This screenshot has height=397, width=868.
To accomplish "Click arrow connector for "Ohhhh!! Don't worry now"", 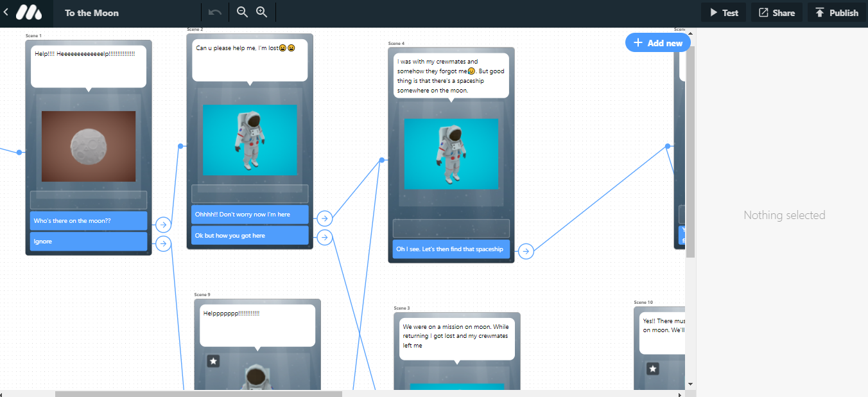I will (x=325, y=218).
